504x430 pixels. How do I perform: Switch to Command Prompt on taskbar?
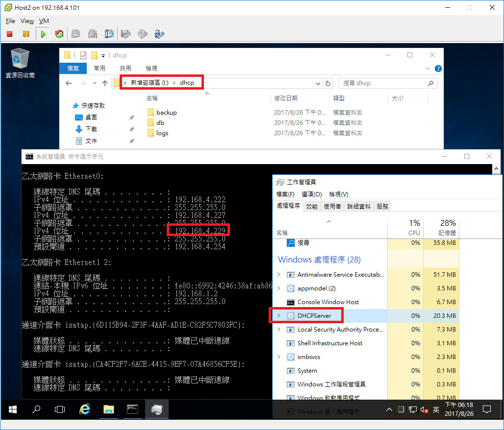click(132, 409)
